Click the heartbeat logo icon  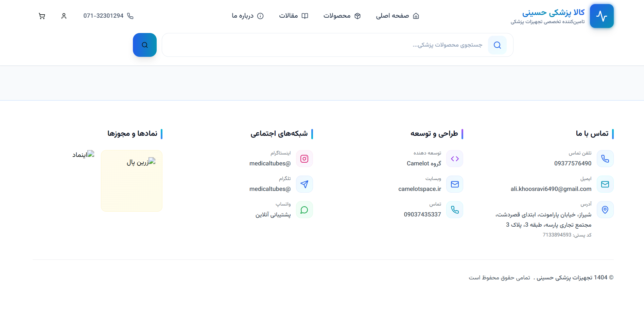click(x=602, y=16)
